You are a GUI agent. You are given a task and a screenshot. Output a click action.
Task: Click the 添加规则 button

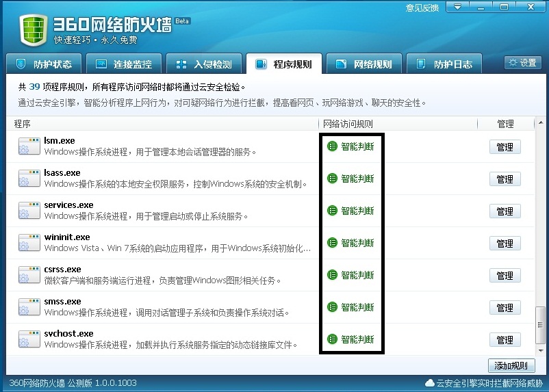(x=511, y=366)
